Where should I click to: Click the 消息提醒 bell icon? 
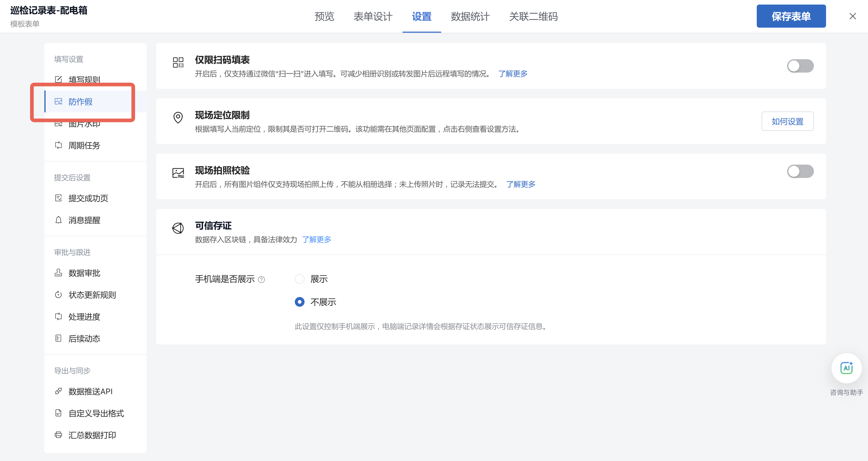[58, 220]
